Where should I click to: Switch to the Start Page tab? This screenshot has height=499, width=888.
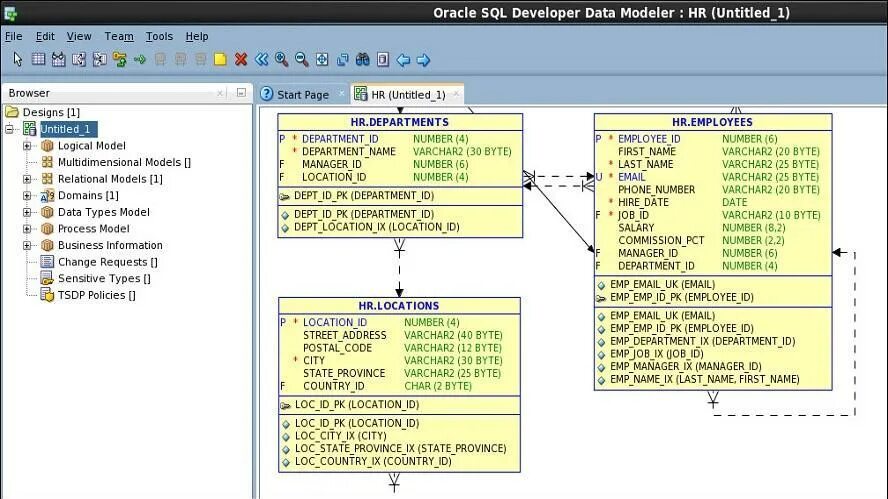click(x=302, y=95)
